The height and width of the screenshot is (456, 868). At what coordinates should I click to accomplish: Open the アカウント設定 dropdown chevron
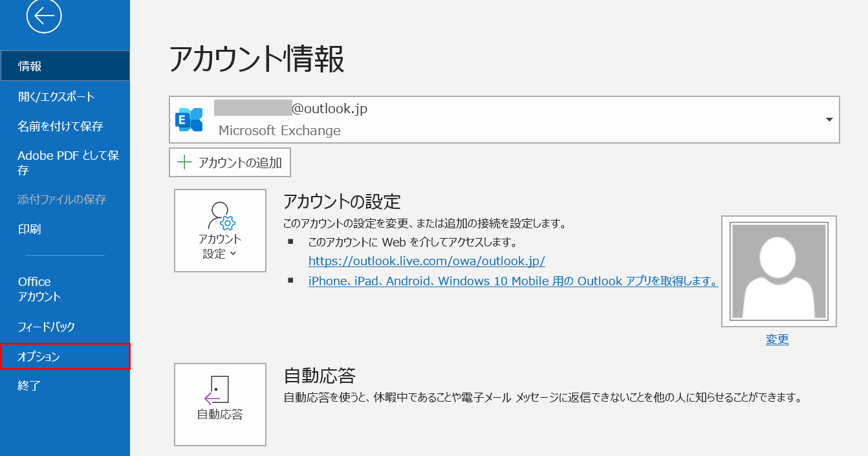coord(233,254)
